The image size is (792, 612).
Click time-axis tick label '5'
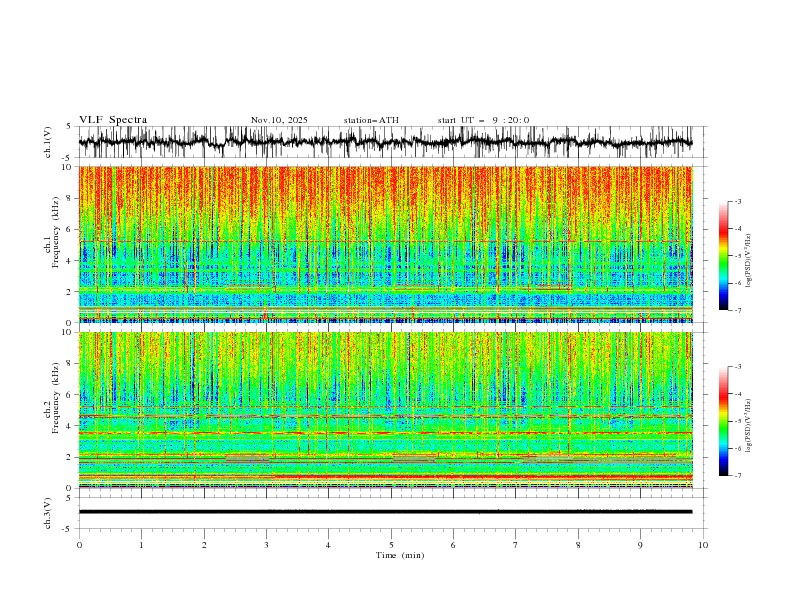[391, 545]
